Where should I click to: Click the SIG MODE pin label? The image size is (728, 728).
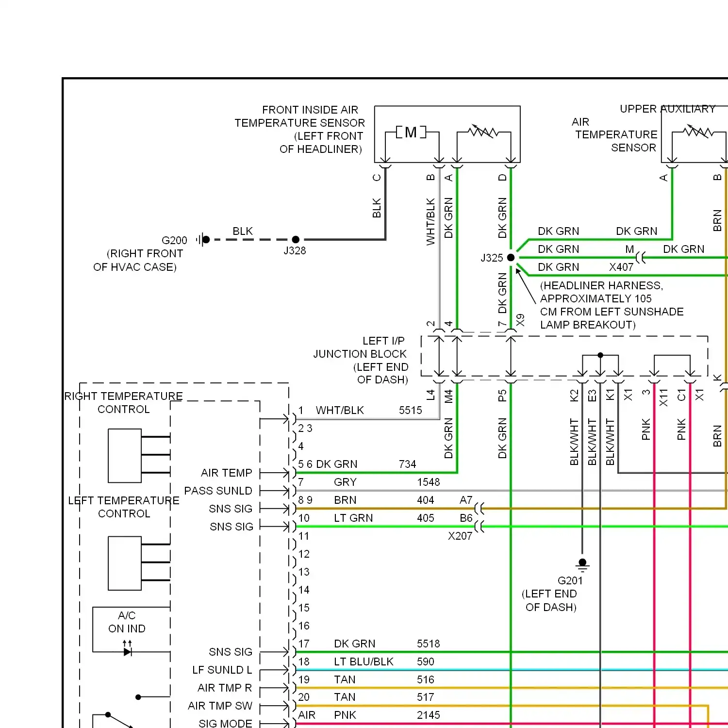(225, 723)
